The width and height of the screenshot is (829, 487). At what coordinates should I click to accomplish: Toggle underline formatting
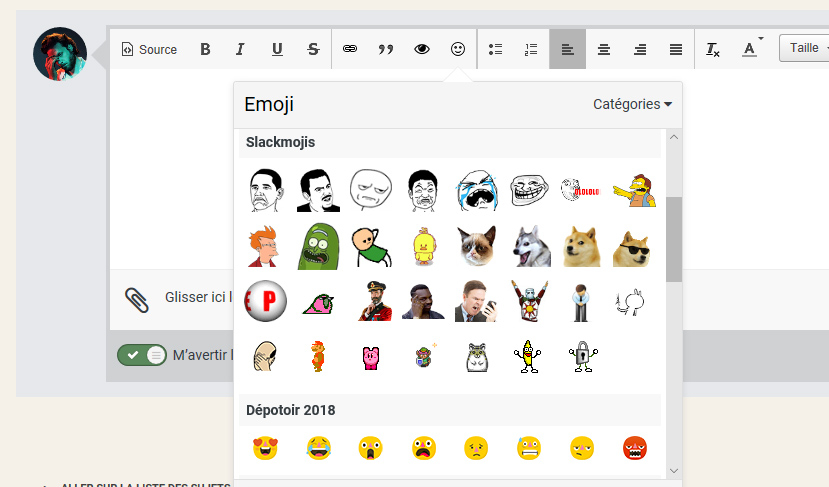(x=277, y=49)
